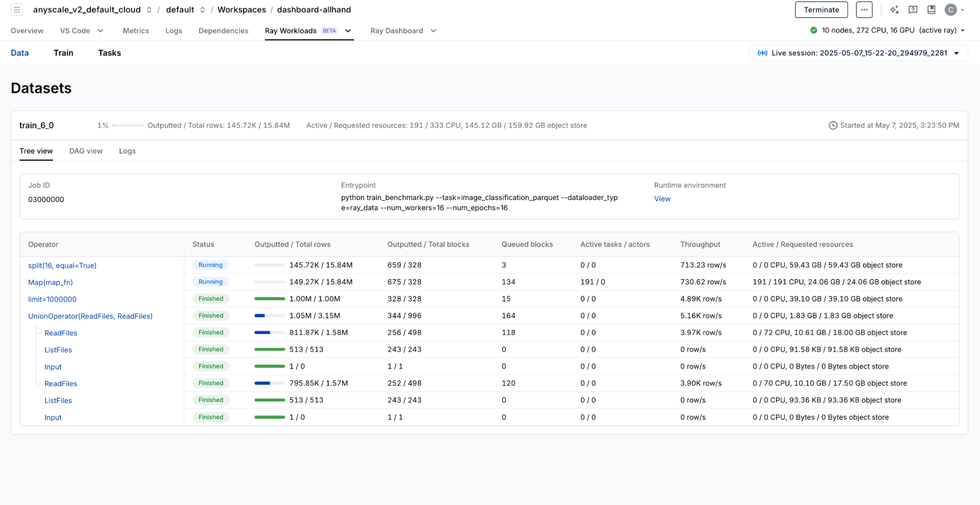Click the AI sparkle assistant icon
The height and width of the screenshot is (505, 980).
tap(894, 10)
